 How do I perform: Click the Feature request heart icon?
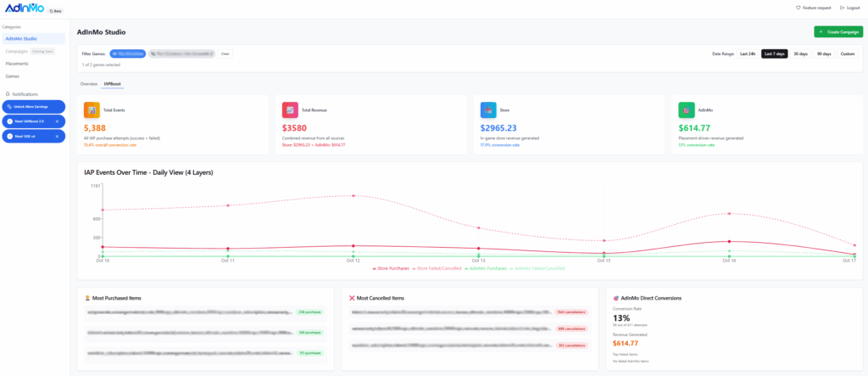click(798, 8)
